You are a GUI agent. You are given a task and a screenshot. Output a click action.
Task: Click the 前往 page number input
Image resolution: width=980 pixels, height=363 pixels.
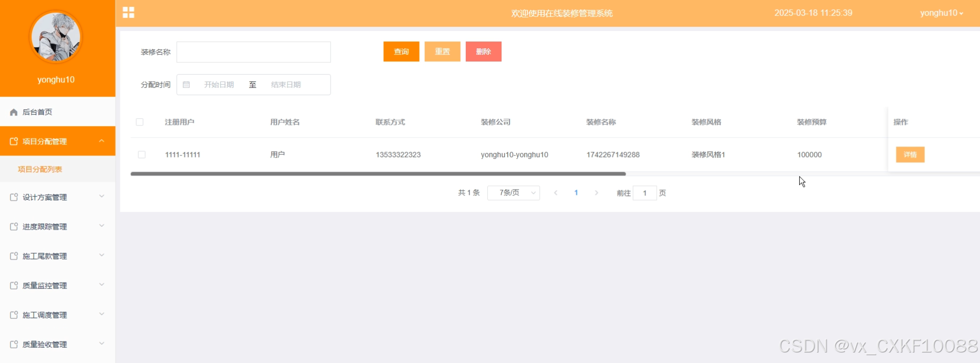(645, 193)
